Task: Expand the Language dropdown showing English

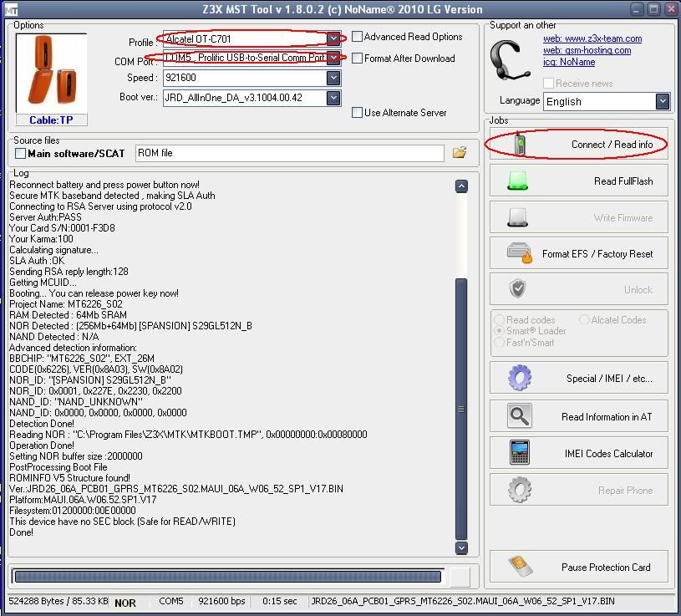Action: coord(662,101)
